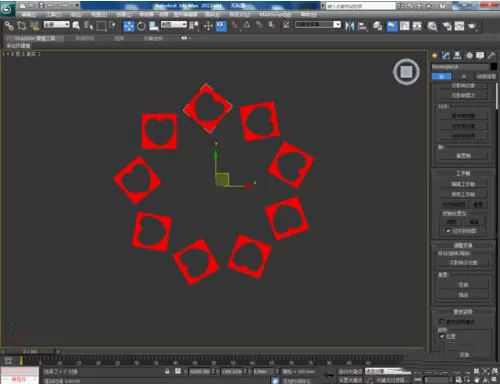Screen dimensions: 500x384
Task: Click the black object color swatch
Action: tap(494, 67)
